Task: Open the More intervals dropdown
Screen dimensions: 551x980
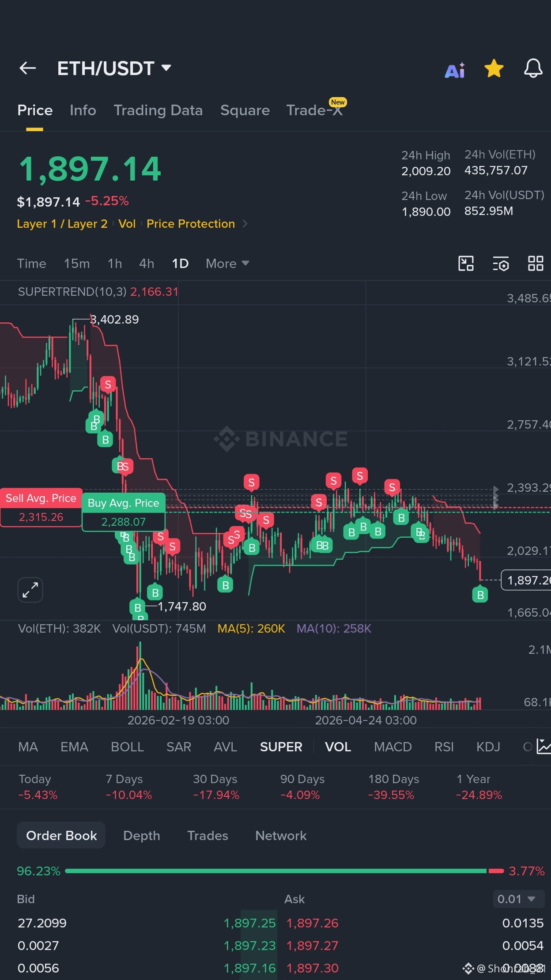Action: pos(227,264)
